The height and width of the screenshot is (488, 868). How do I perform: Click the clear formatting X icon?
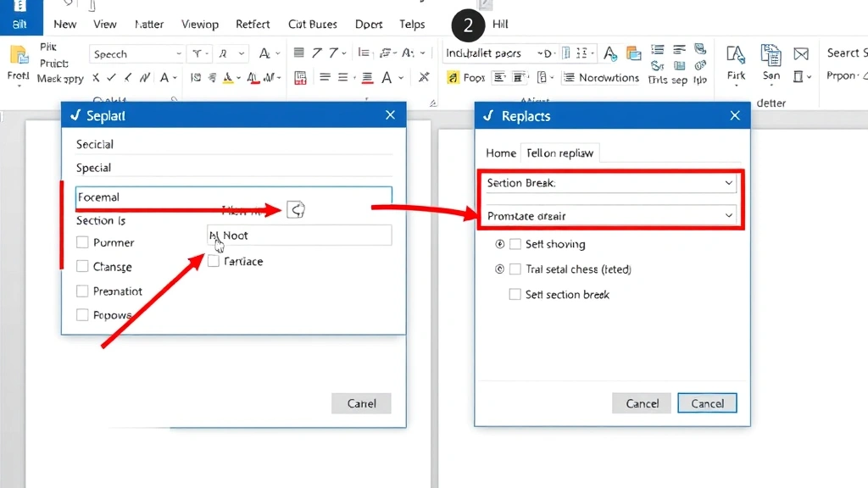[x=424, y=78]
